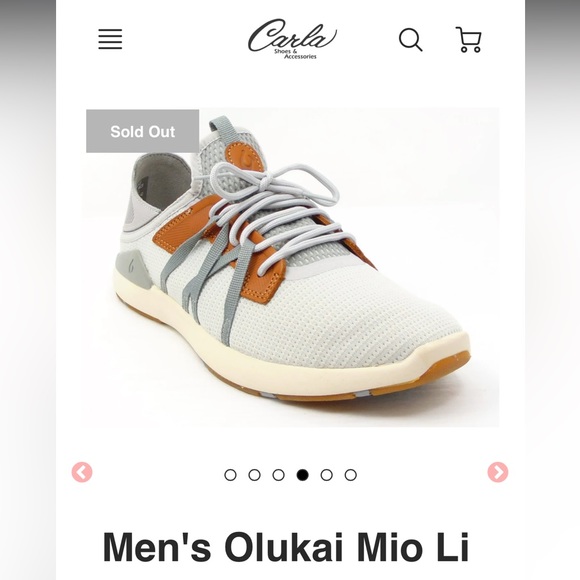Screen dimensions: 580x580
Task: Jump to the last carousel dot
Action: (x=350, y=475)
